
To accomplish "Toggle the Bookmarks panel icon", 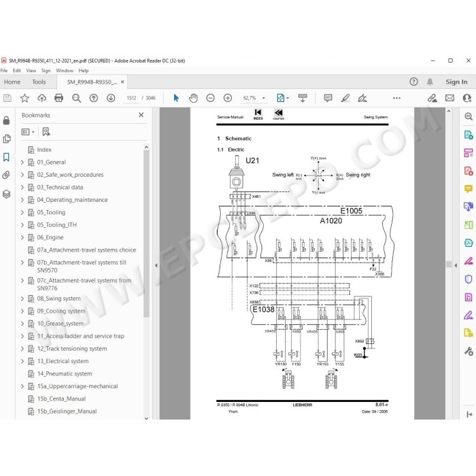I will pos(6,157).
